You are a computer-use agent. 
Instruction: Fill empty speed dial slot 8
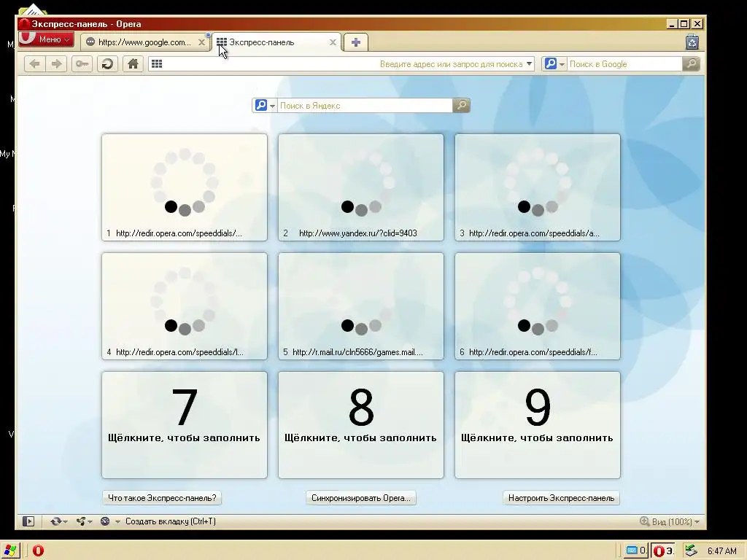coord(361,425)
